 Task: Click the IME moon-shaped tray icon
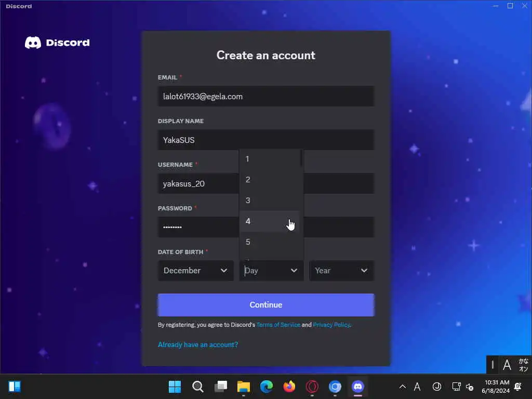click(436, 387)
